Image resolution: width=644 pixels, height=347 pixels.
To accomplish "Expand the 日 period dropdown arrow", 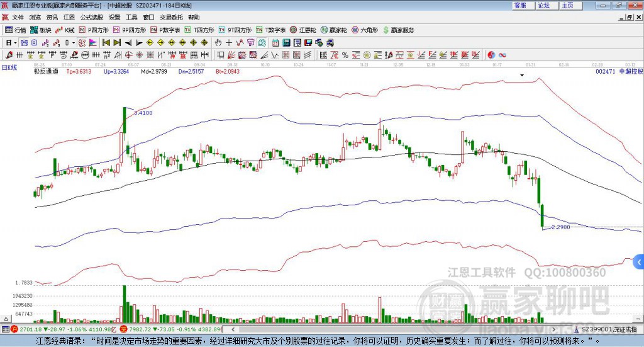I will tap(16, 43).
